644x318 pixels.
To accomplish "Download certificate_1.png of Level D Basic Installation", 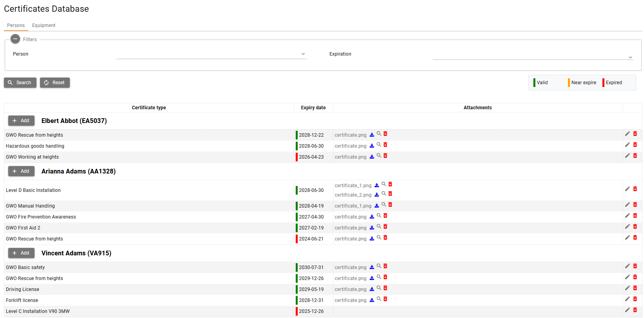I will 377,185.
